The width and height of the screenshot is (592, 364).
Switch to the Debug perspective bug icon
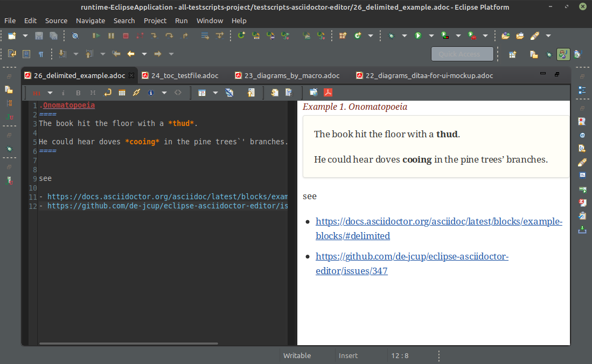point(548,54)
